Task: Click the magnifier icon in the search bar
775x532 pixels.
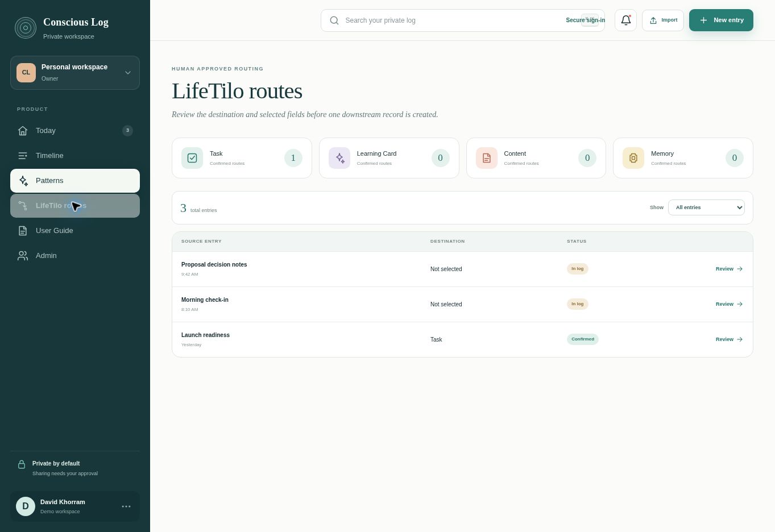Action: (334, 20)
